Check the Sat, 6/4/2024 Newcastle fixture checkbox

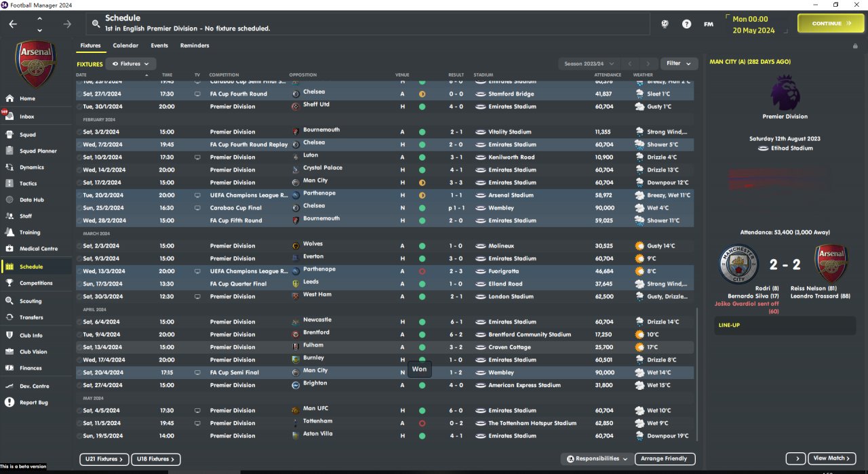[x=79, y=322]
